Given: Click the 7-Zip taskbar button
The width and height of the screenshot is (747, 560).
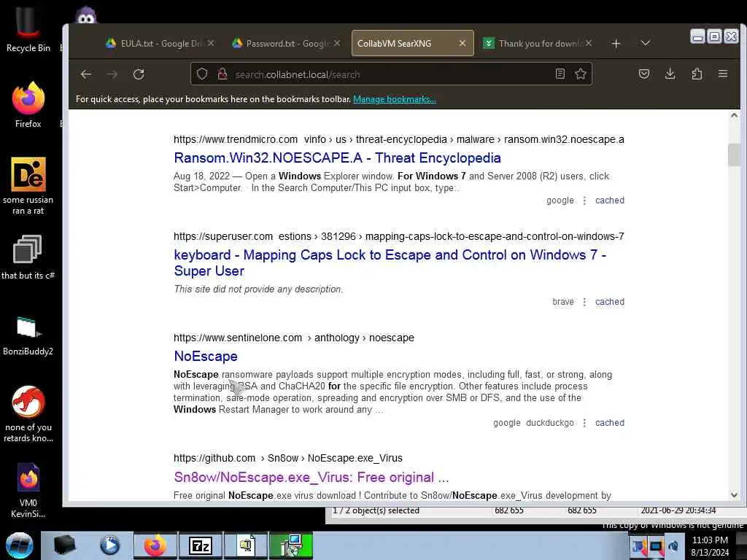Looking at the screenshot, I should point(200,545).
